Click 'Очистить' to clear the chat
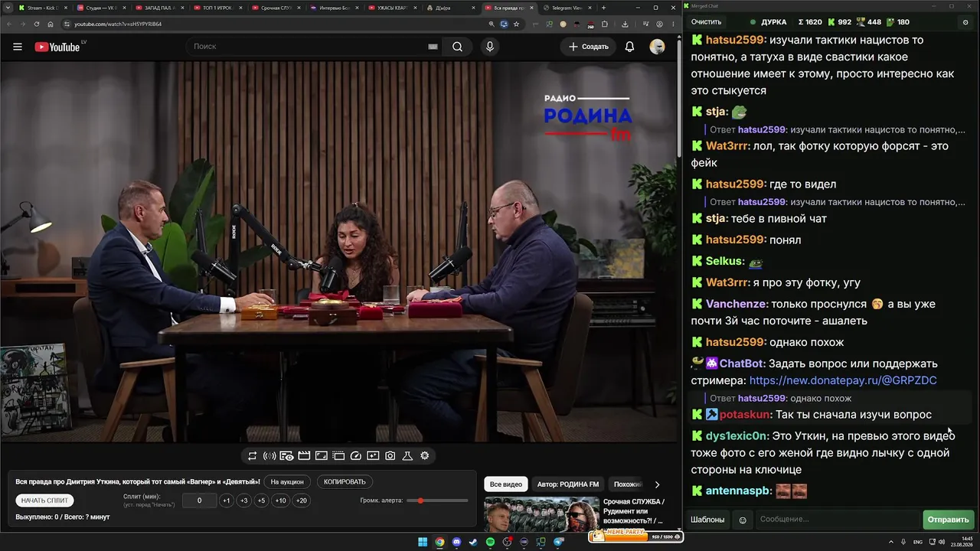The height and width of the screenshot is (551, 980). [706, 22]
